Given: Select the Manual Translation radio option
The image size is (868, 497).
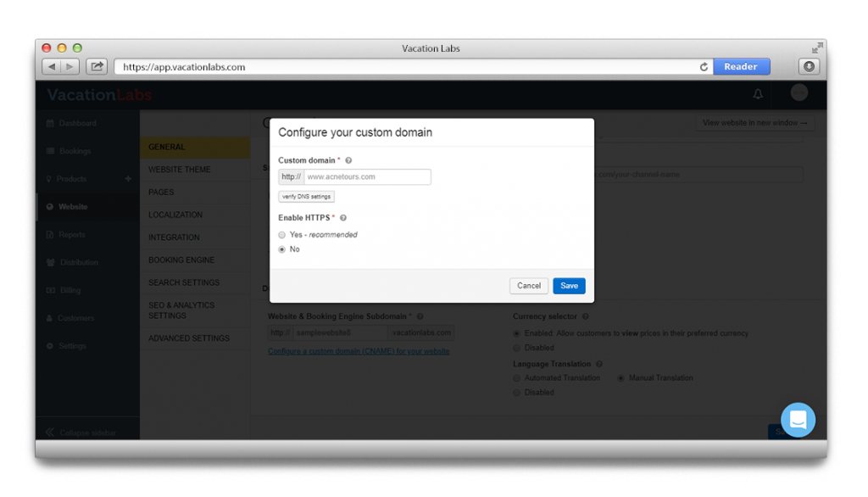Looking at the screenshot, I should pyautogui.click(x=620, y=378).
